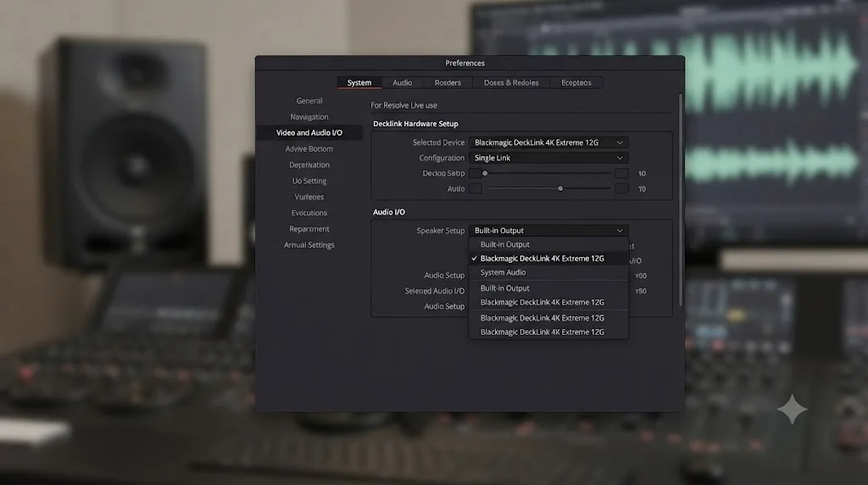Choose Depetixation from the sidebar
Image resolution: width=868 pixels, height=485 pixels.
tap(309, 165)
